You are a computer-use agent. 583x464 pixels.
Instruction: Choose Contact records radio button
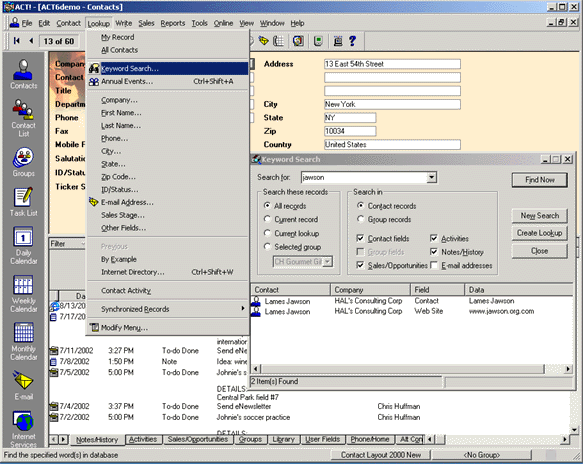coord(360,206)
